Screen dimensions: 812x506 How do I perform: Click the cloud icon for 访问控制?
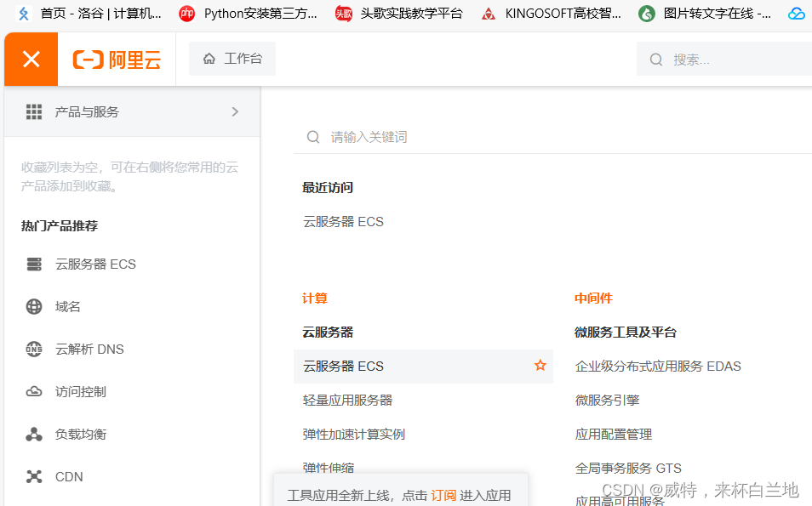(x=34, y=392)
